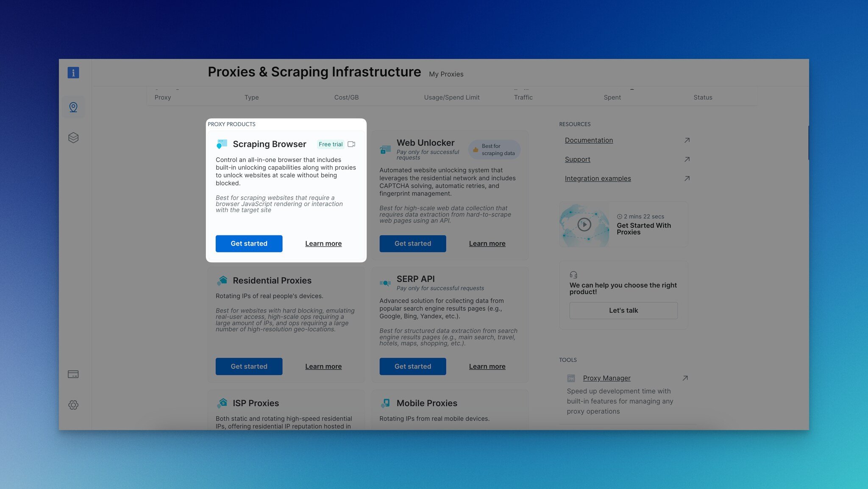The height and width of the screenshot is (489, 868).
Task: Expand the My Proxies dropdown tab
Action: pyautogui.click(x=446, y=74)
